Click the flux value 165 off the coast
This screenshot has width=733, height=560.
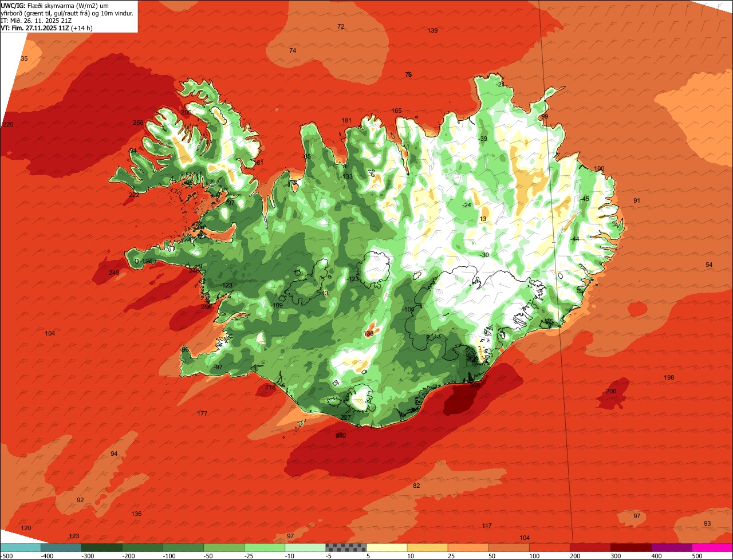(396, 111)
